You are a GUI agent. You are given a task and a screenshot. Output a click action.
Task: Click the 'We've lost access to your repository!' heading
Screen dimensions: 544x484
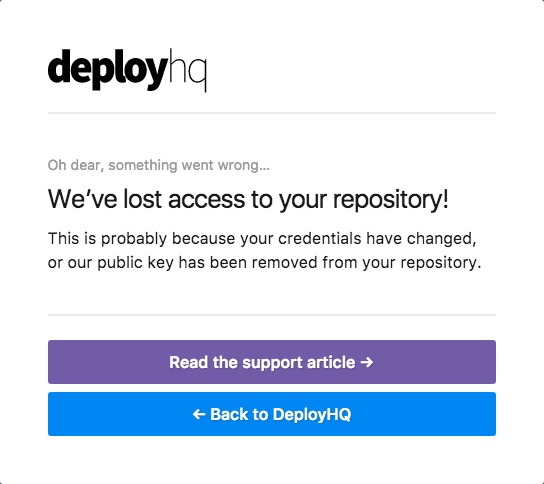248,199
